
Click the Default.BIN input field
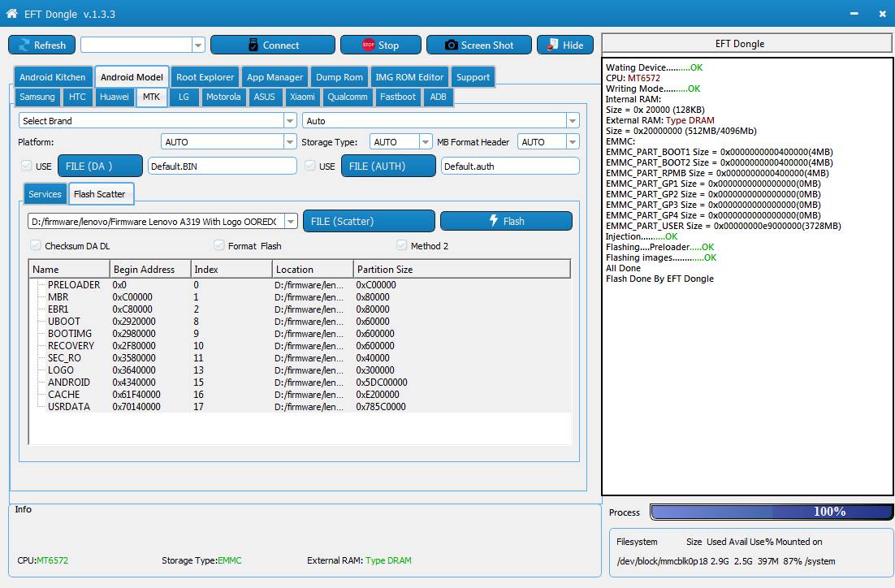[222, 166]
